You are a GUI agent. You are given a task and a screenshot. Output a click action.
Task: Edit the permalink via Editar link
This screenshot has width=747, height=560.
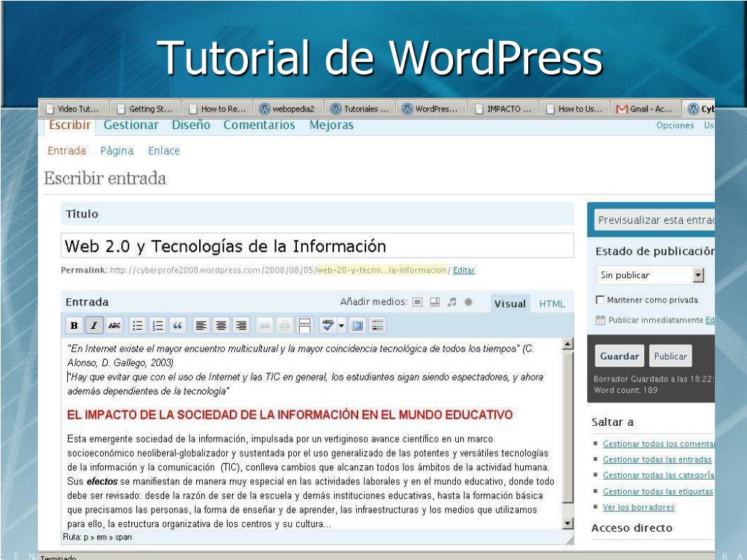click(463, 270)
